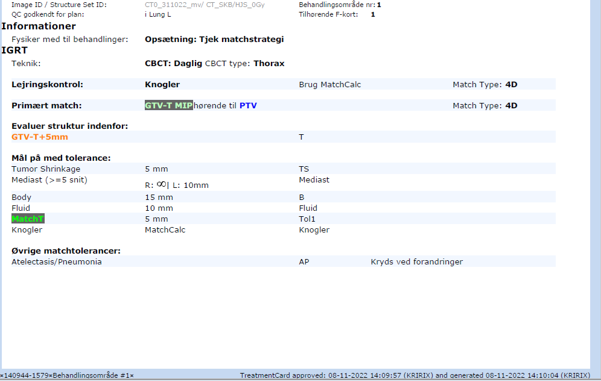Select the Brug MatchCalc text

point(330,84)
